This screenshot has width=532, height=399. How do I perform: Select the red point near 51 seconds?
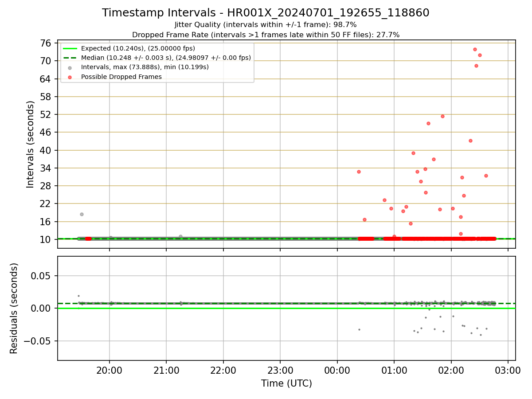442,116
